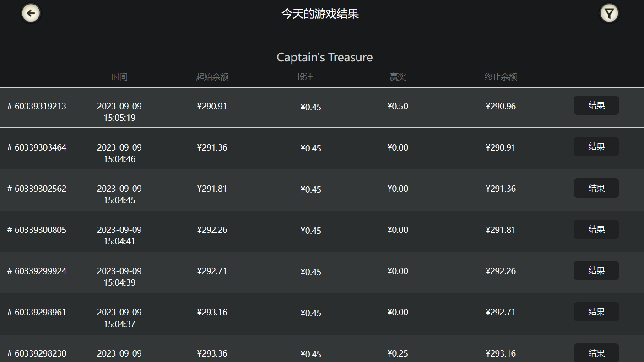Open 结果 for game 60339299924
644x362 pixels.
[596, 270]
